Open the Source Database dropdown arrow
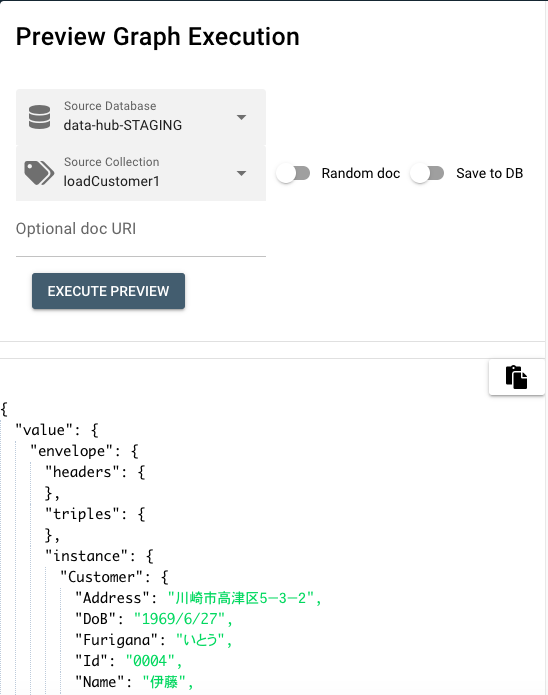 coord(241,117)
